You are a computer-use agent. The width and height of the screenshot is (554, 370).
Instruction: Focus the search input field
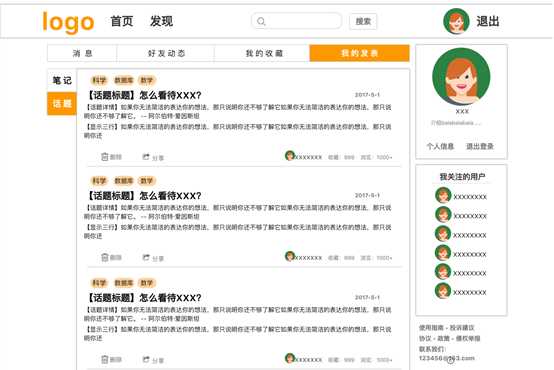(296, 21)
